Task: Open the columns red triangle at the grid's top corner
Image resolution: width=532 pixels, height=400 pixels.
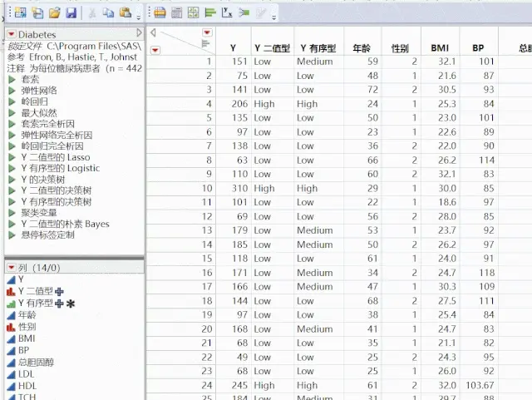Action: tap(207, 32)
